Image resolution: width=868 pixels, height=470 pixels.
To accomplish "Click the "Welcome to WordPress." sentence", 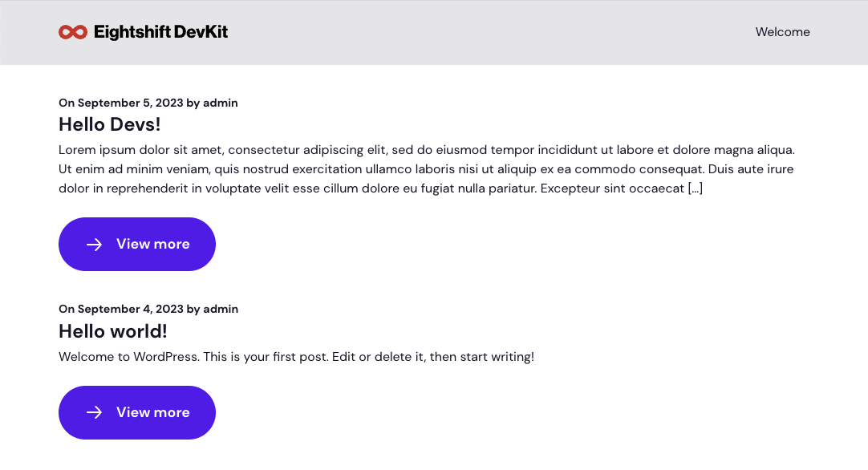I will [x=128, y=357].
